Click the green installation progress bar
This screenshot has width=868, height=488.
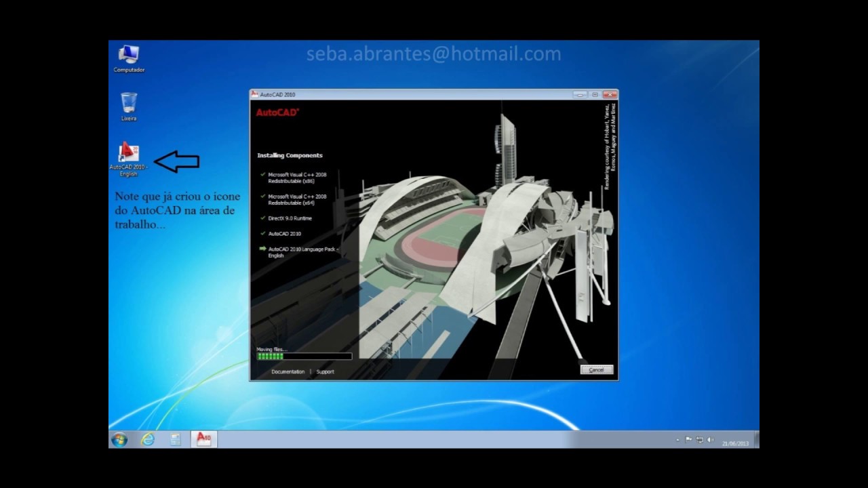point(304,356)
